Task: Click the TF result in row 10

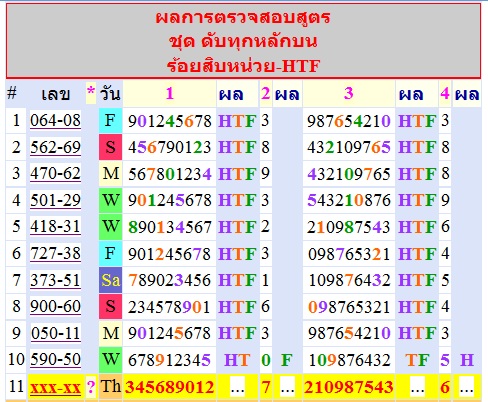Action: click(417, 360)
